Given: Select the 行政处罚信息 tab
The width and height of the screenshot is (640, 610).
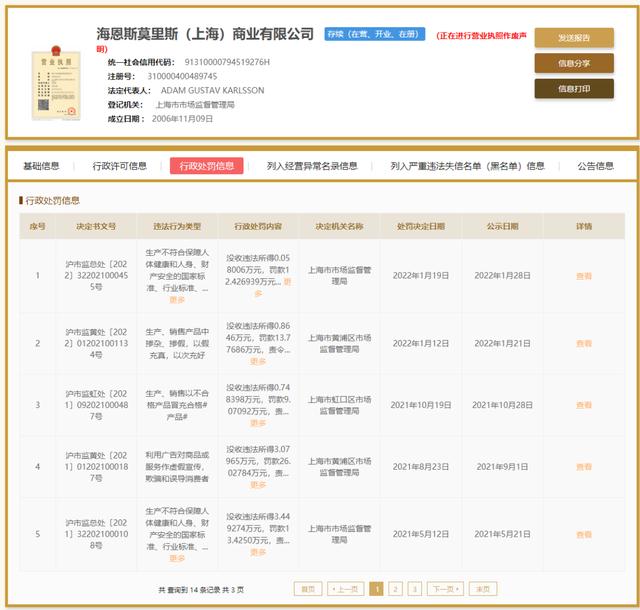Looking at the screenshot, I should coord(204,166).
